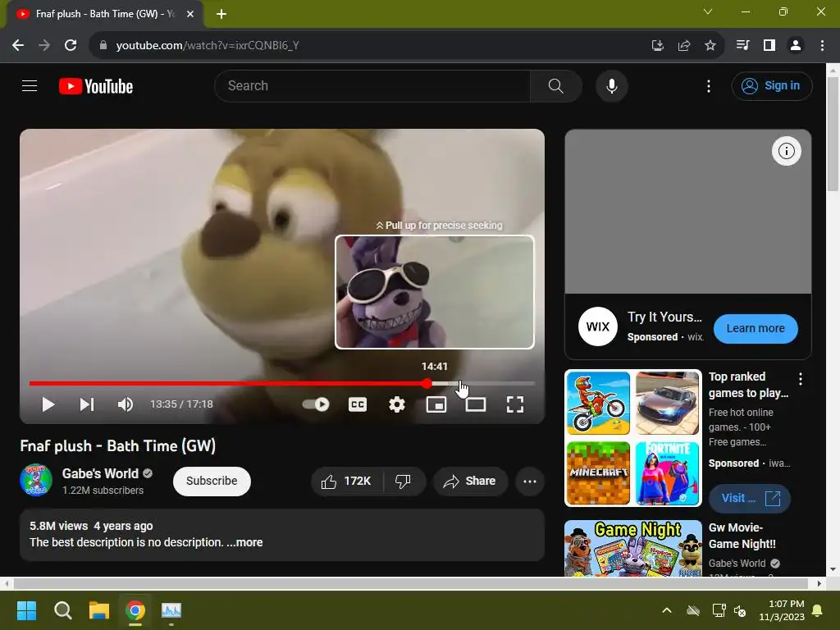
Task: Reload the page
Action: coord(71,46)
